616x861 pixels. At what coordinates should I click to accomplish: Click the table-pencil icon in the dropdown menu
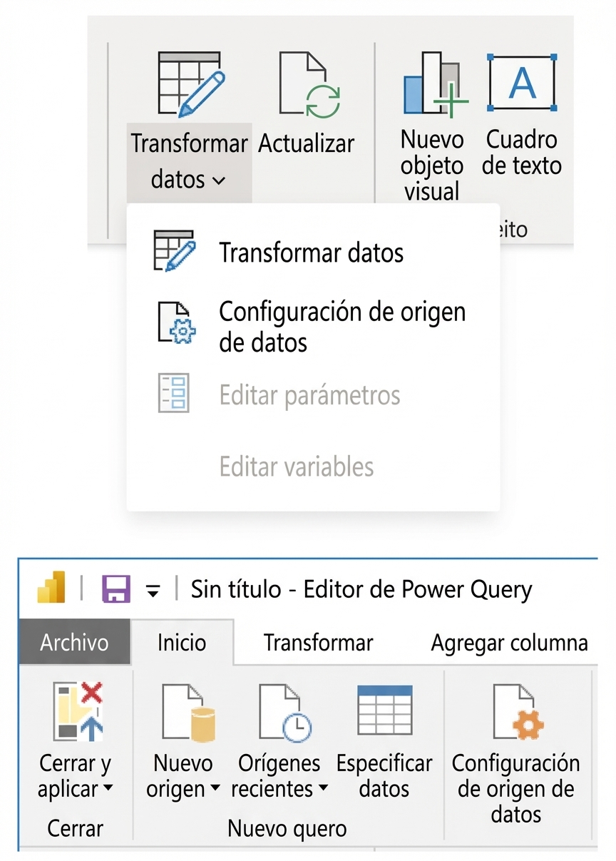174,250
